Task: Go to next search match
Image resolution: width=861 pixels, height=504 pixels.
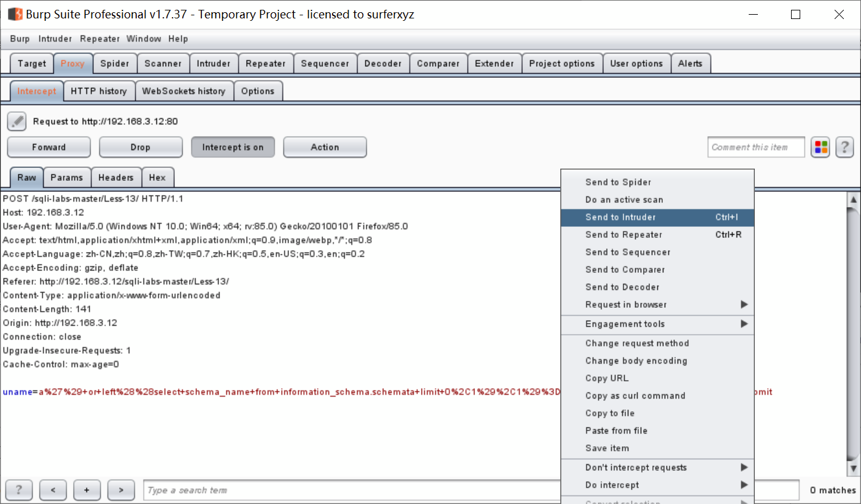Action: point(121,490)
